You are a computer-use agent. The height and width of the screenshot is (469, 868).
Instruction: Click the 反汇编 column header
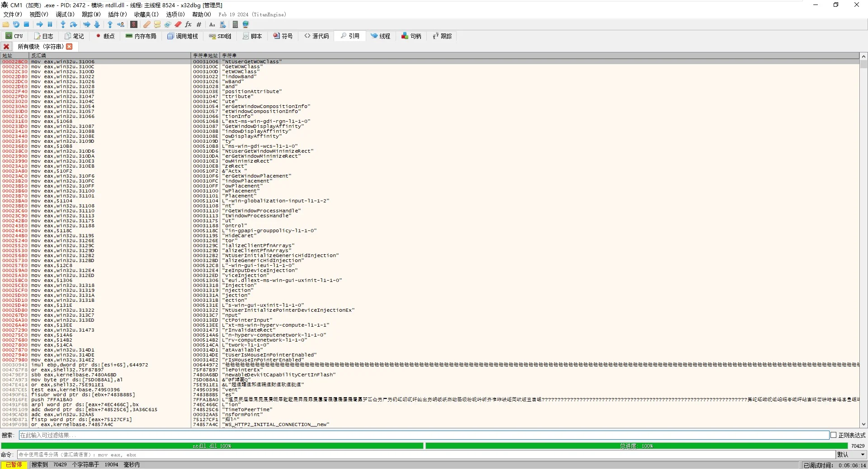tap(110, 56)
